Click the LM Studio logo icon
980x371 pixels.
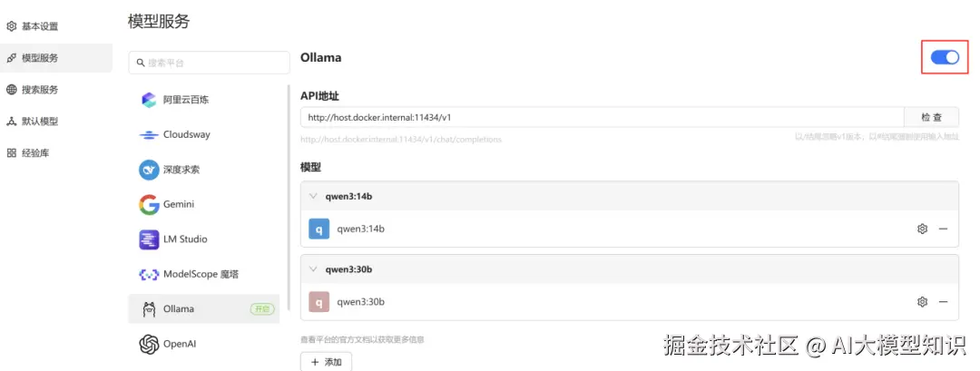click(x=149, y=239)
